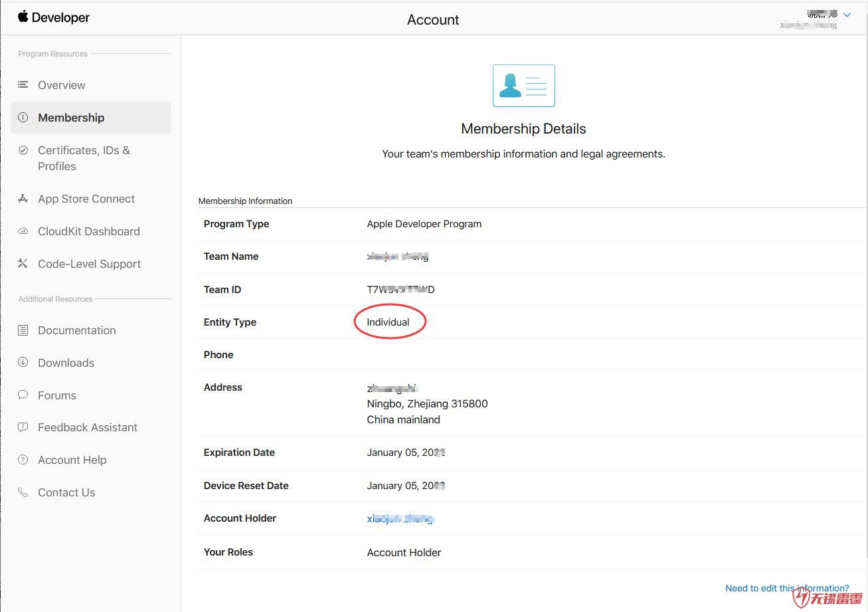The width and height of the screenshot is (868, 612).
Task: Go to App Store Connect
Action: [86, 199]
